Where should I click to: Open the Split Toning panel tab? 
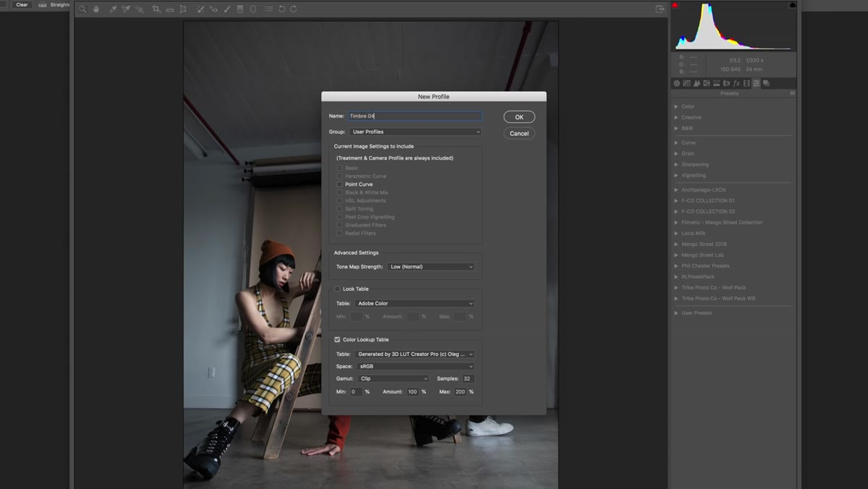pos(716,83)
